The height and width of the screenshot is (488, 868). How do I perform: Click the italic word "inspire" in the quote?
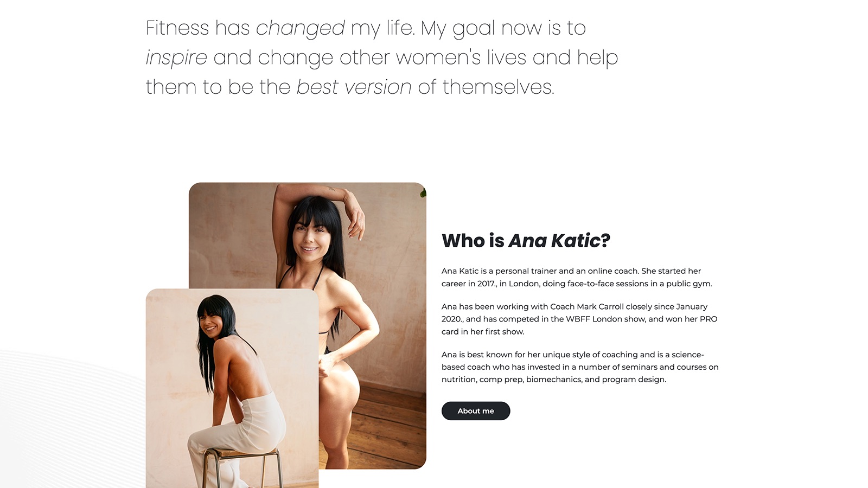[x=176, y=57]
